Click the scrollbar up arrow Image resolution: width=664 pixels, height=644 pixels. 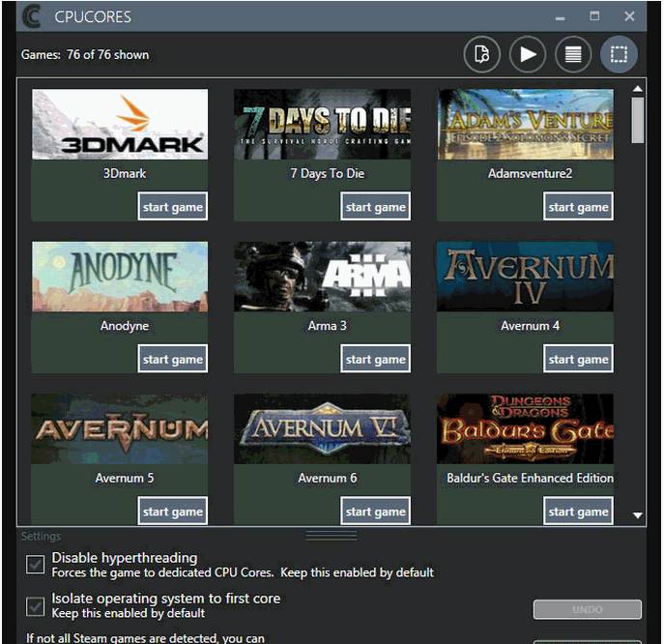click(x=637, y=89)
